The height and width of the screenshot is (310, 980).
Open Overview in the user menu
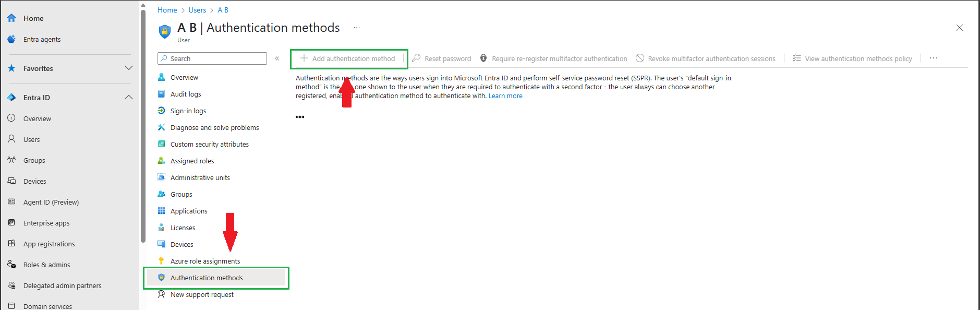click(184, 77)
